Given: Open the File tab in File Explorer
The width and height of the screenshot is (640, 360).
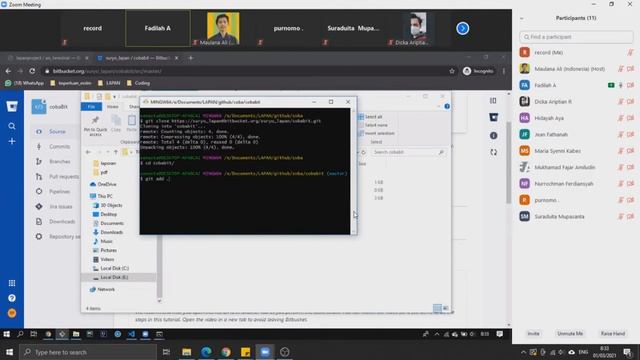Looking at the screenshot, I should point(91,107).
